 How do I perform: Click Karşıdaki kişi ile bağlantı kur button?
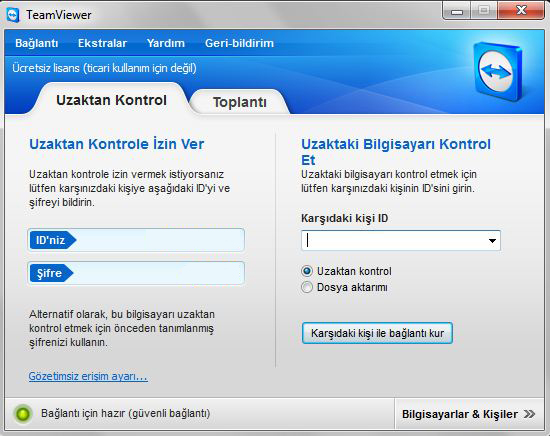377,333
